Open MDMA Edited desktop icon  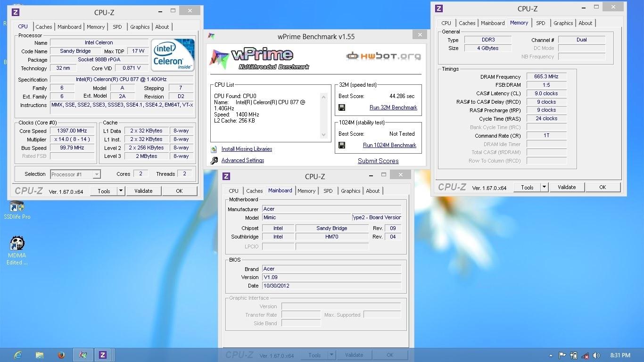(17, 251)
